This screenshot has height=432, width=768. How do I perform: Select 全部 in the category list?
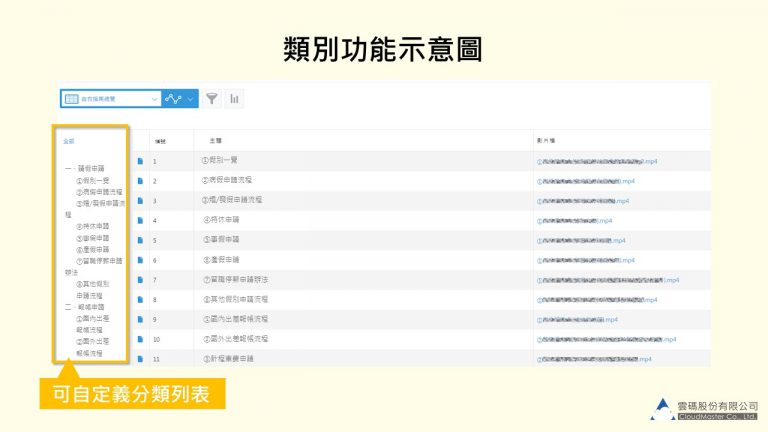pyautogui.click(x=69, y=142)
